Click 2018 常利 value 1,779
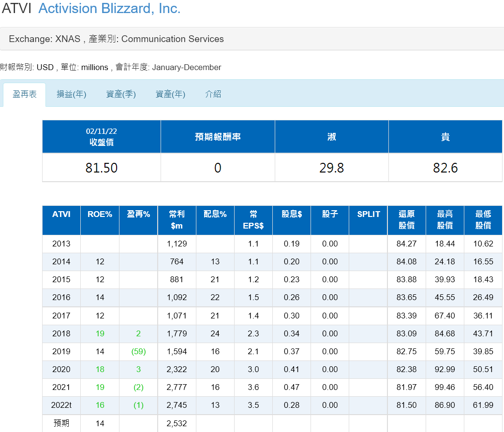 [177, 334]
